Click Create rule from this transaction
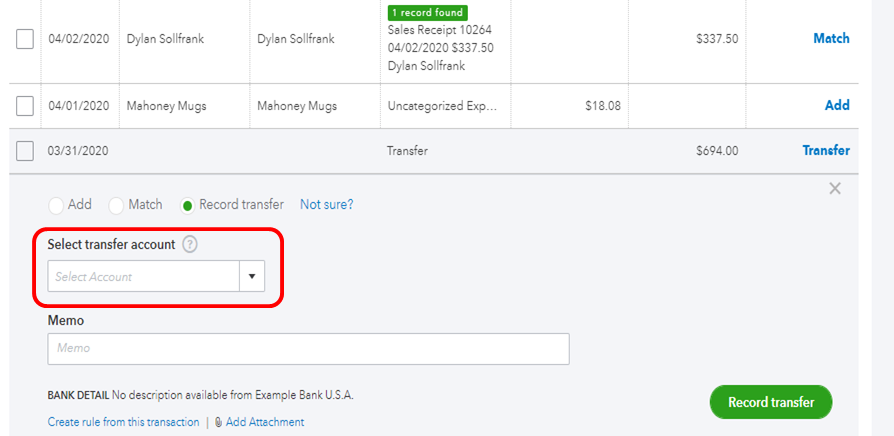The height and width of the screenshot is (436, 894). point(123,422)
